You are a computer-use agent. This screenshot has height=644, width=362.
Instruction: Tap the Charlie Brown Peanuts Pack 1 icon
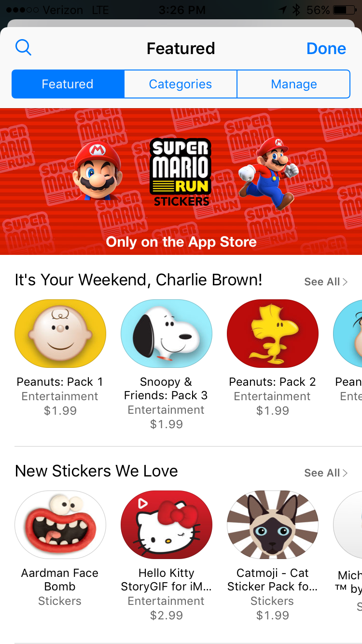pos(60,334)
